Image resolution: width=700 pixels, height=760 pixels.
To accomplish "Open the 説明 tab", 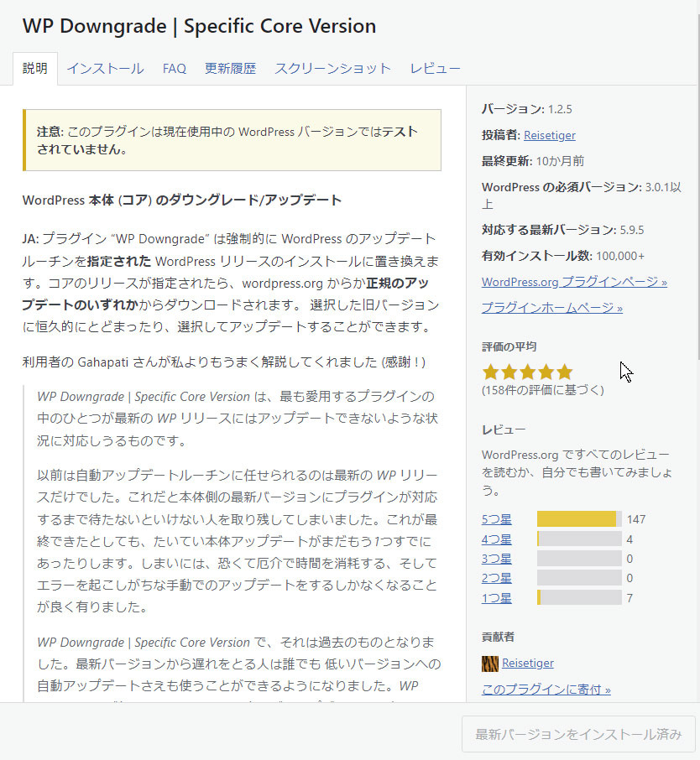I will pos(35,68).
